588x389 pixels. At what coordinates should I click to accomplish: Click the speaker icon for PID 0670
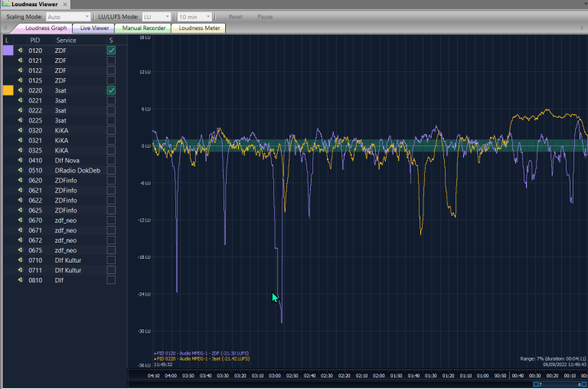click(x=20, y=221)
